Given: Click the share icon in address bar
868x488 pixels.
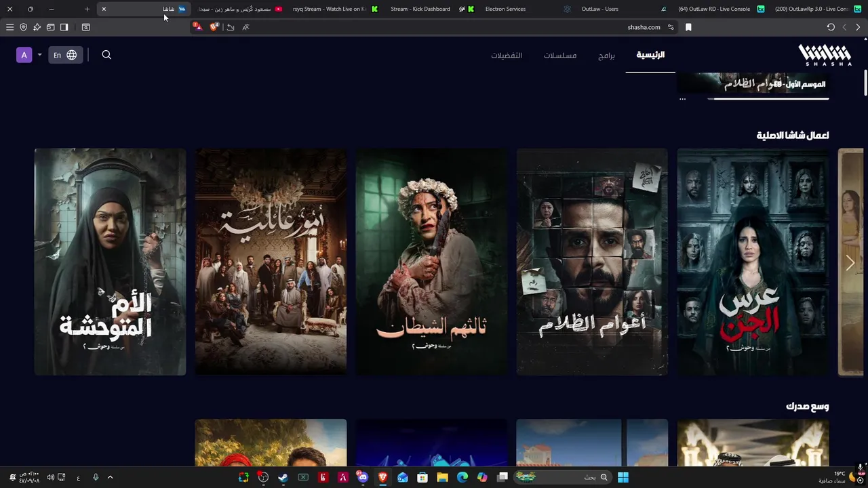Looking at the screenshot, I should [x=231, y=27].
